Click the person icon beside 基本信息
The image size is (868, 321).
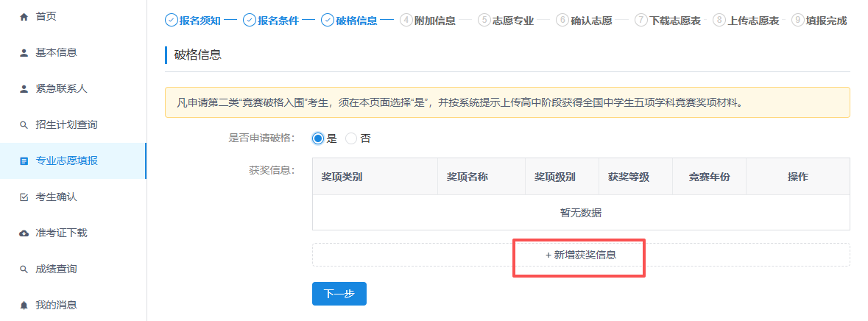[24, 52]
